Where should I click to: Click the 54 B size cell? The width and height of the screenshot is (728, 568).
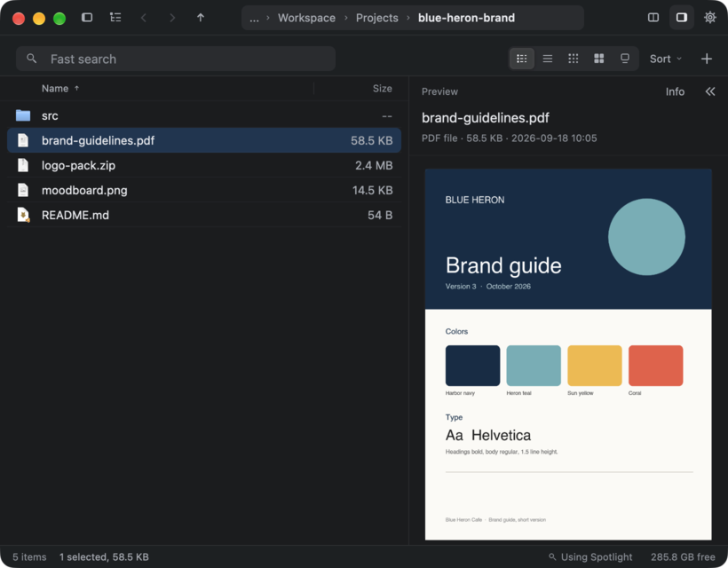[380, 216]
